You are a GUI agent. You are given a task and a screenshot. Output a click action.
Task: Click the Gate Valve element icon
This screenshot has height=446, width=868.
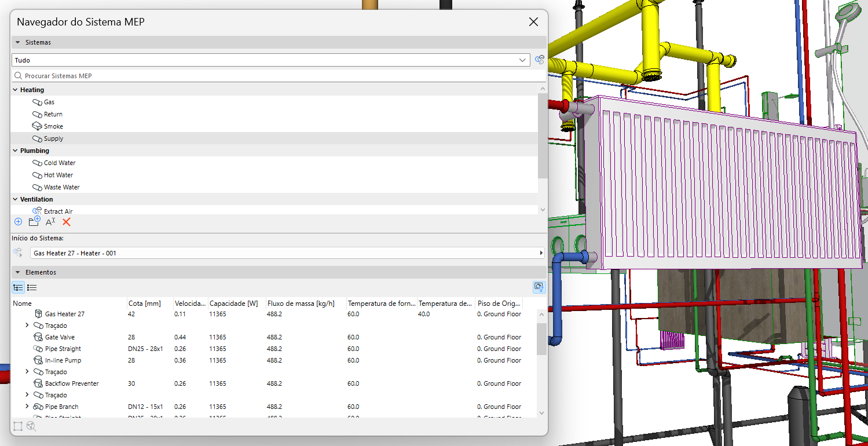[x=38, y=337]
